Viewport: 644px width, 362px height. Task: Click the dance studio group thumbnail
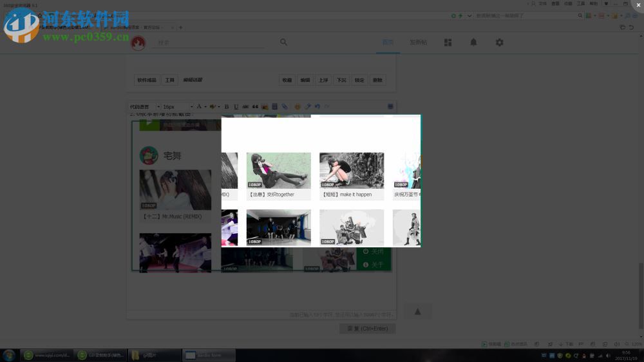pyautogui.click(x=278, y=227)
